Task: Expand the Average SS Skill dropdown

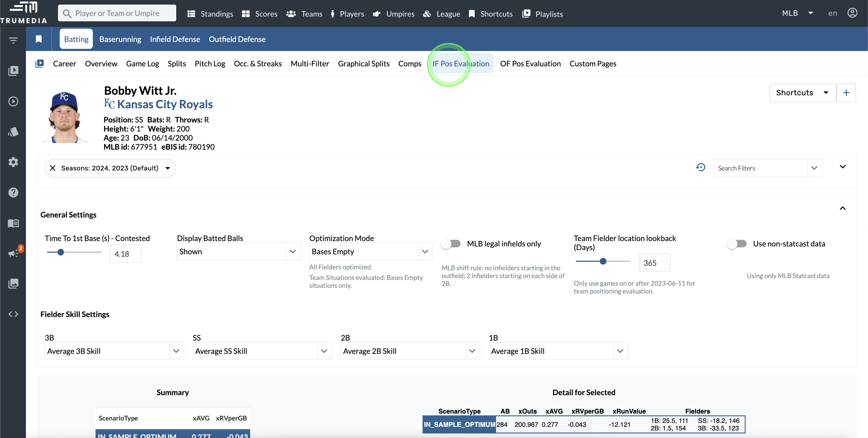Action: (262, 351)
